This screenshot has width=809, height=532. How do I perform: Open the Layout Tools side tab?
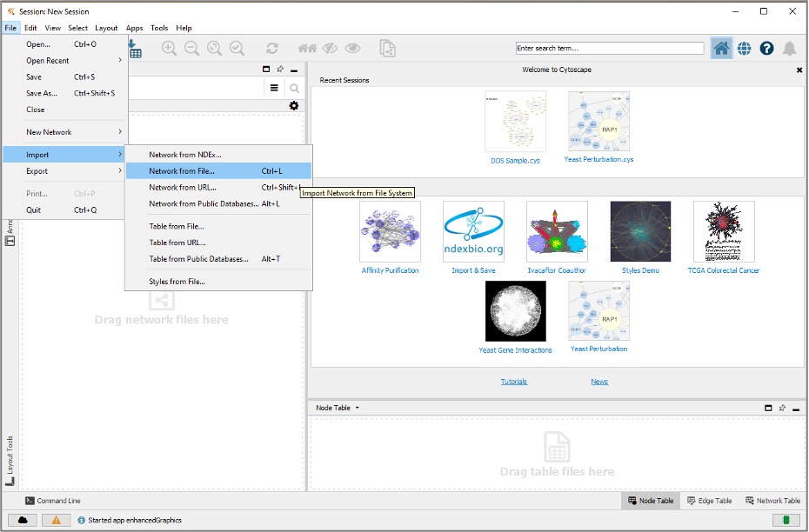[10, 461]
